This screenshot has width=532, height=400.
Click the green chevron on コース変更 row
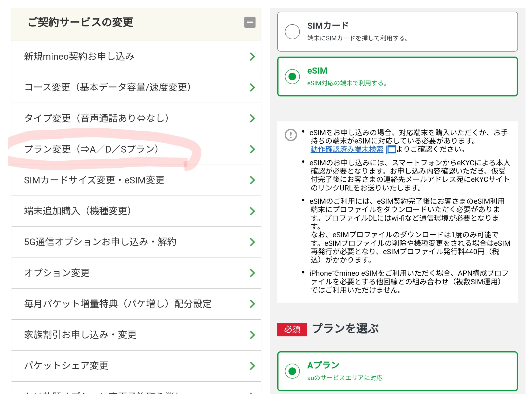[252, 87]
